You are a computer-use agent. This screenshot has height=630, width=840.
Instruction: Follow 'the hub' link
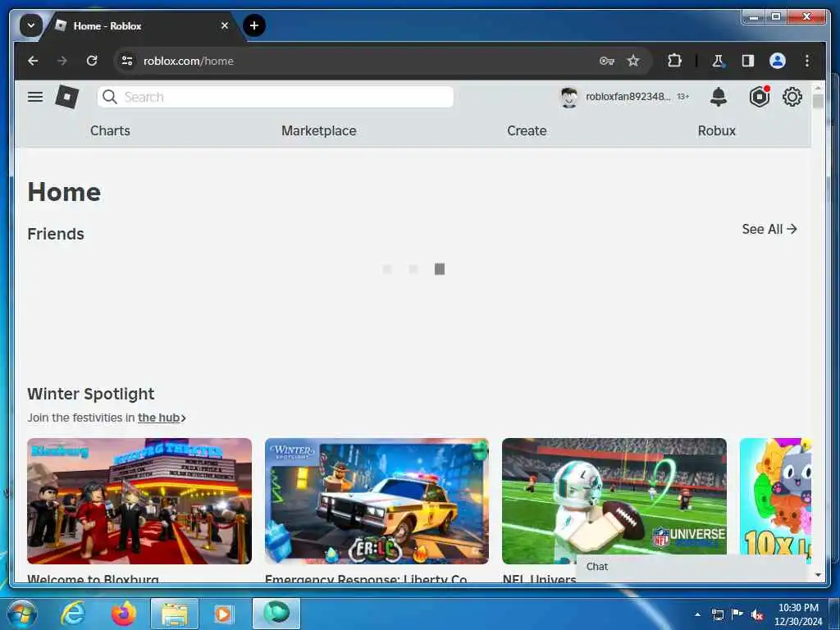(158, 418)
